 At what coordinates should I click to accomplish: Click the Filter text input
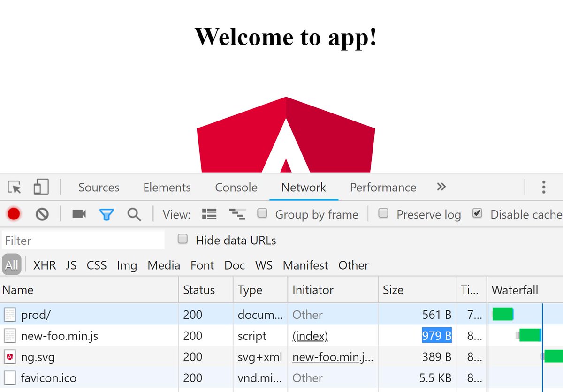[x=84, y=240]
